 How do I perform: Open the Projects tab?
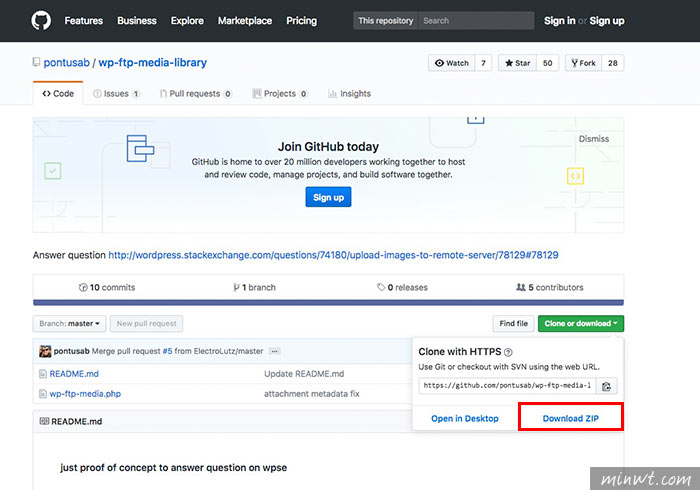(280, 94)
